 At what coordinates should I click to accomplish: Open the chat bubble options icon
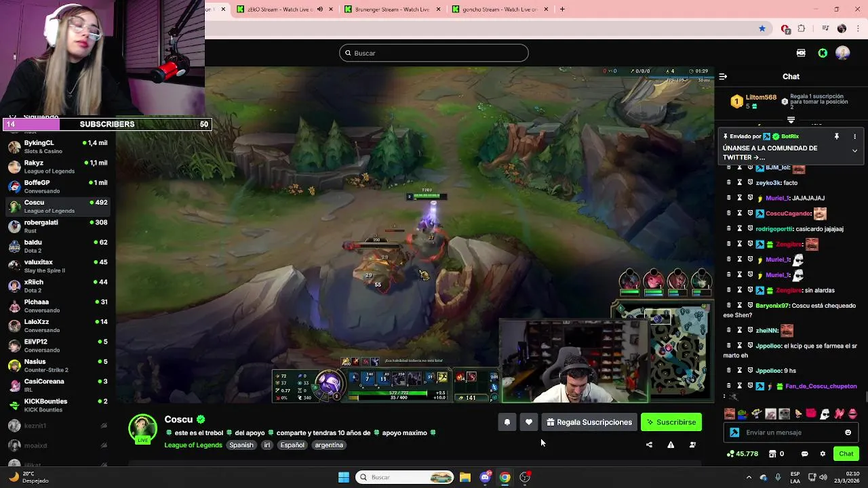click(804, 453)
